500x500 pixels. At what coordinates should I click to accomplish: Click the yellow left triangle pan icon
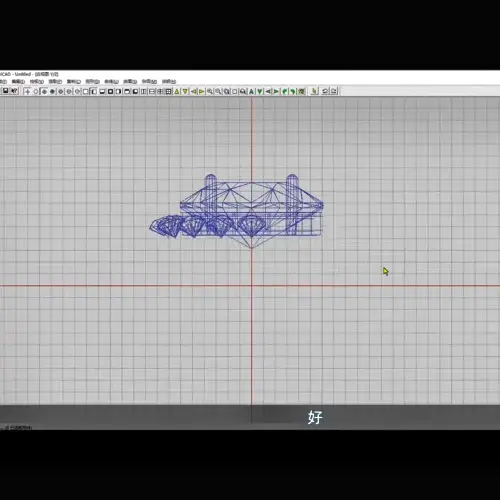(193, 91)
